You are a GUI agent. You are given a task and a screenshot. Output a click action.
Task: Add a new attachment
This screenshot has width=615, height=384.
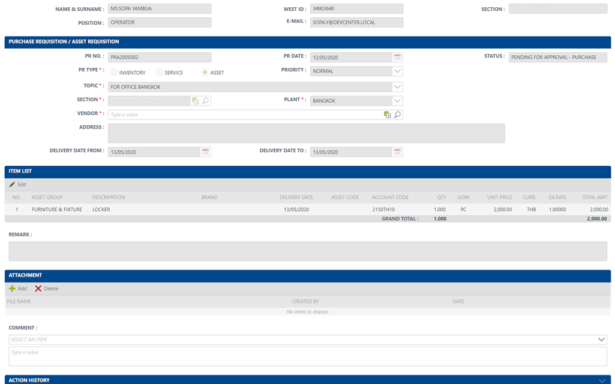tap(18, 289)
